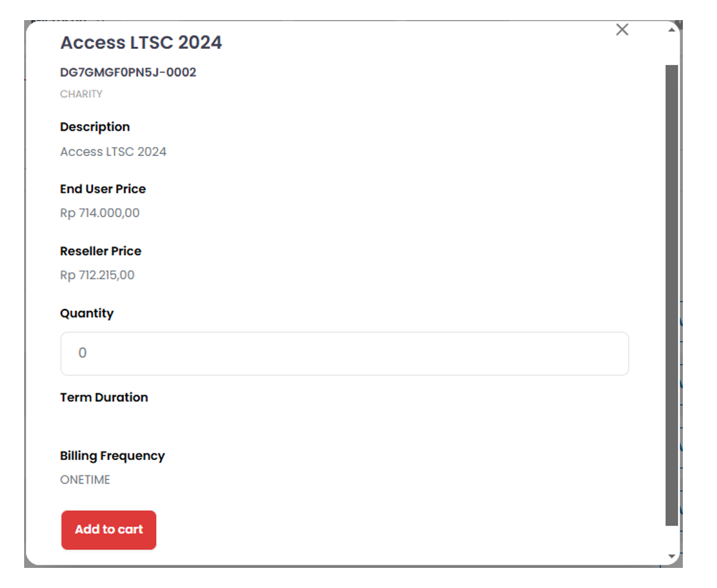Select the Rp 714.000,00 price value
Screen dimensions: 717x588
100,214
